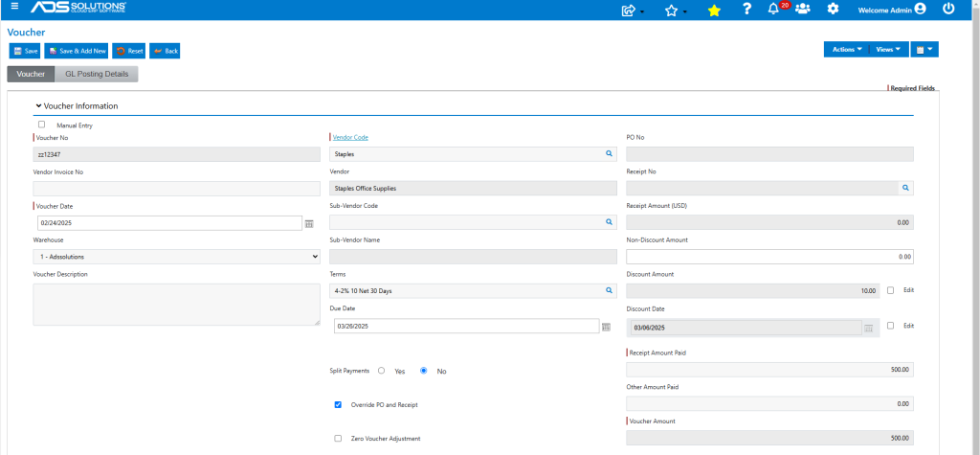Select Yes for Split Payments
This screenshot has height=455, width=980.
pyautogui.click(x=381, y=371)
